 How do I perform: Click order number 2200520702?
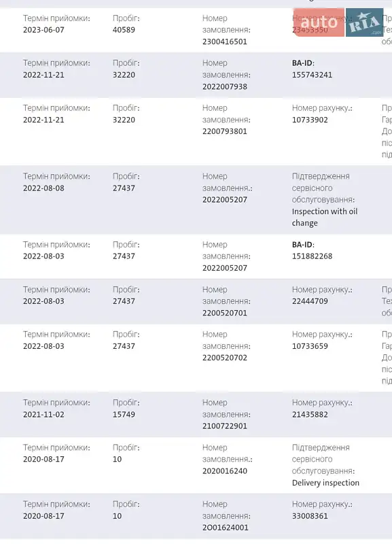point(225,358)
